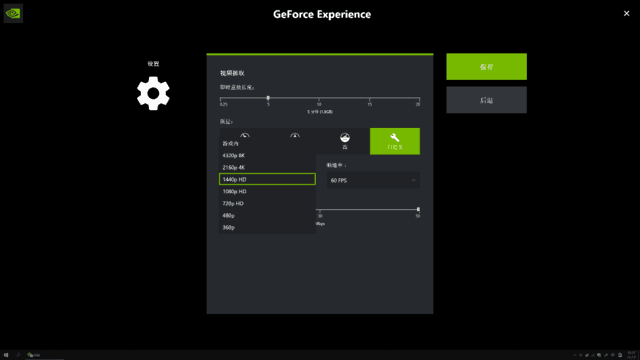Select the Custom quality preset with wrench
Viewport: 640px width, 360px height.
click(x=395, y=141)
